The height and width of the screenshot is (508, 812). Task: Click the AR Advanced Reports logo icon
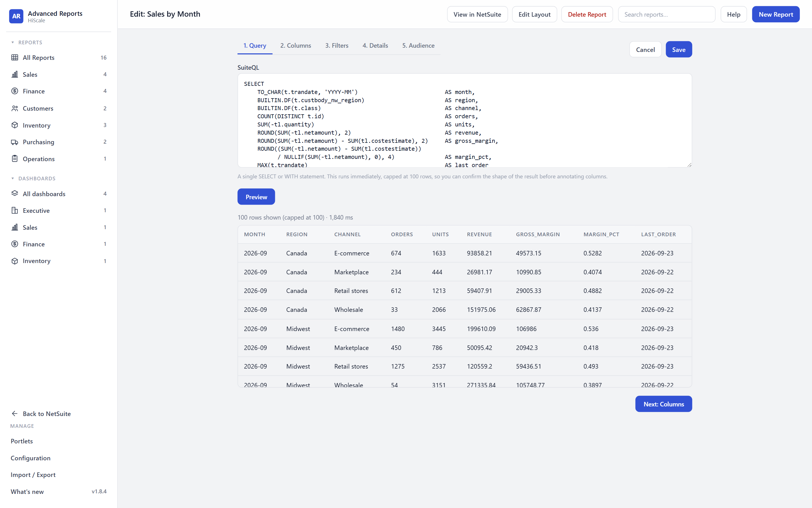(16, 16)
